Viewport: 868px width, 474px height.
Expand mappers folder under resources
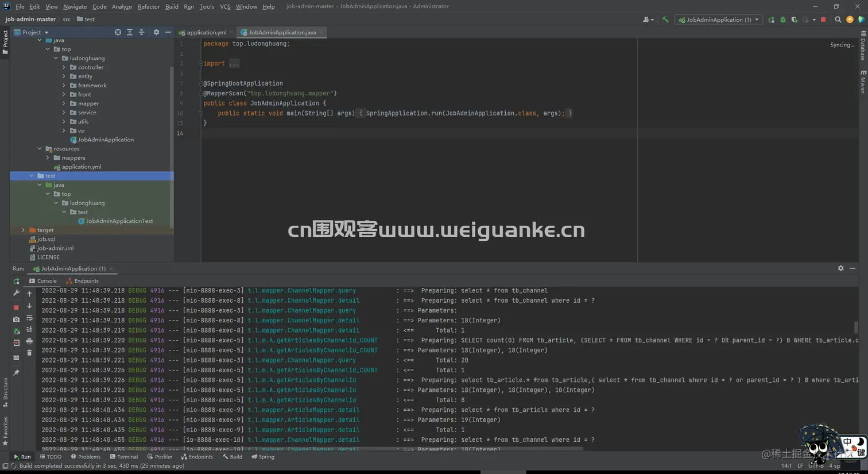[x=48, y=157]
